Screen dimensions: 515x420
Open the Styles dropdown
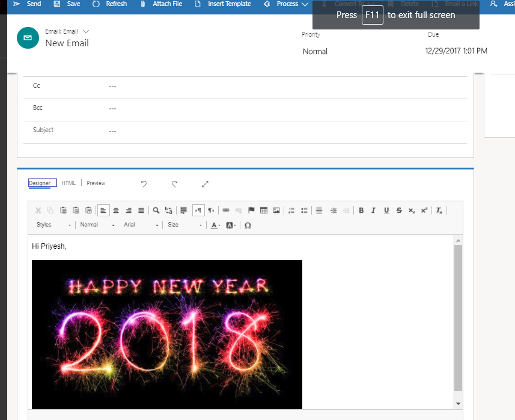tap(53, 225)
